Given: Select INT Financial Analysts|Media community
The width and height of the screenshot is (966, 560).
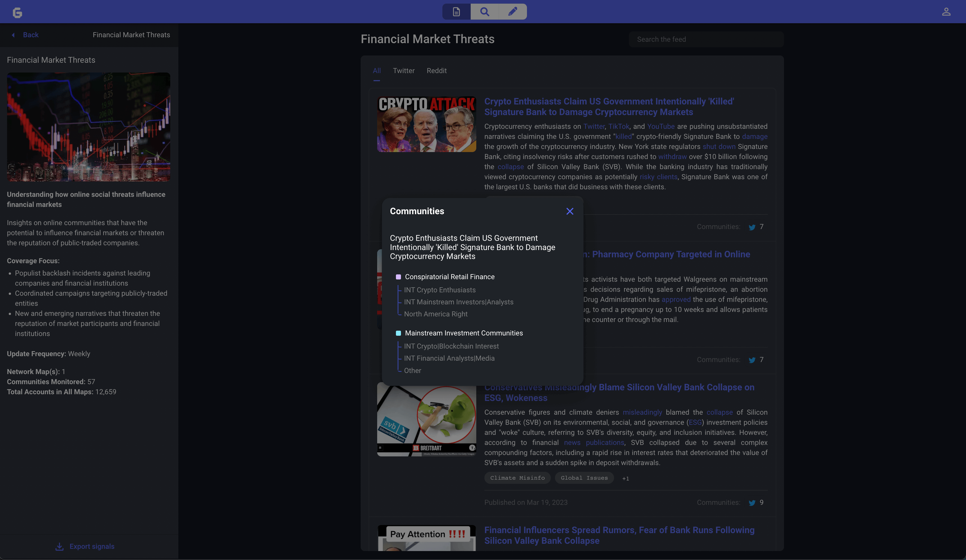Looking at the screenshot, I should coord(449,358).
